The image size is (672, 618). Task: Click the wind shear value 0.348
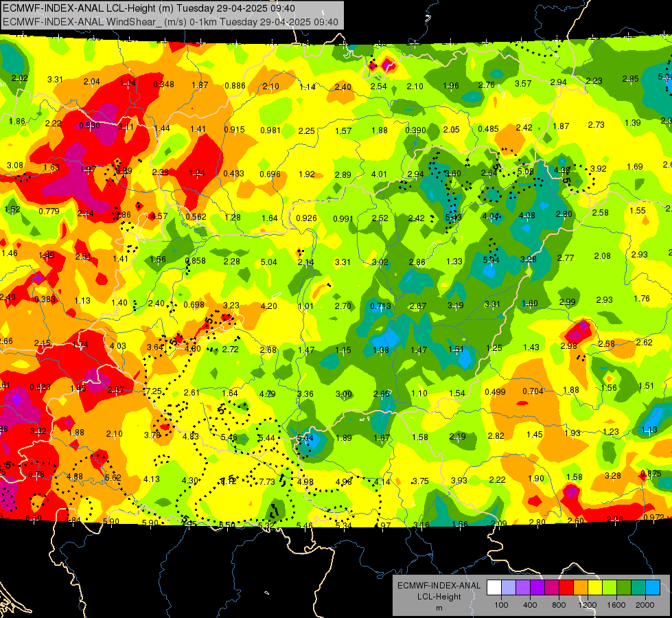click(x=164, y=84)
